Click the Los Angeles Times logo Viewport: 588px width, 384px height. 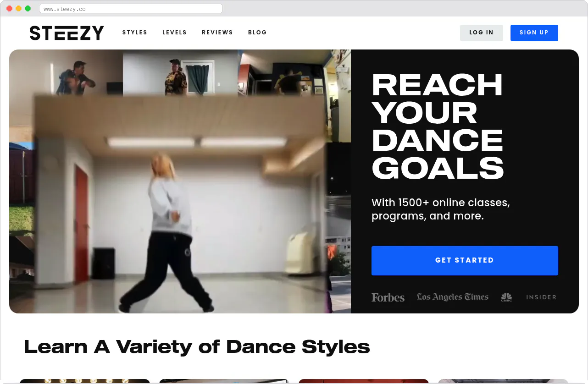pyautogui.click(x=452, y=297)
